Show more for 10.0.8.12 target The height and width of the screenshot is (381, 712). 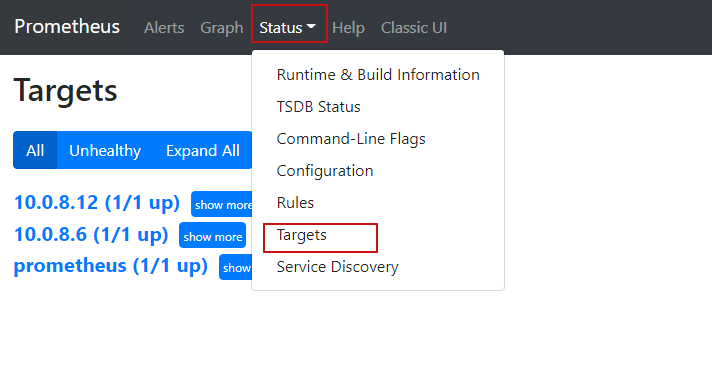tap(222, 204)
